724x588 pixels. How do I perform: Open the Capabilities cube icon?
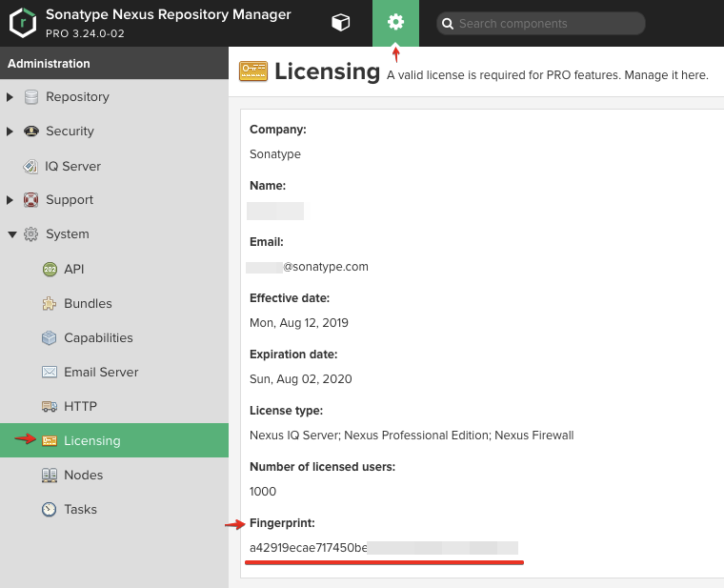pos(50,338)
